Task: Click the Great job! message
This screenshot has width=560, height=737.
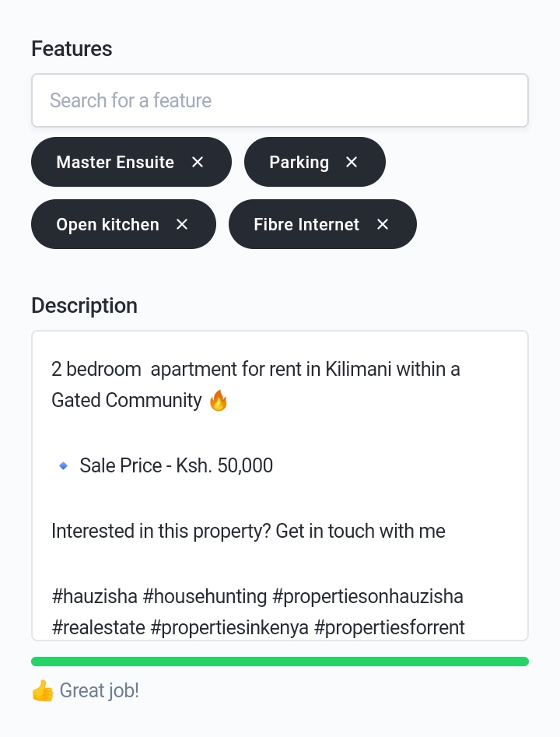Action: click(99, 691)
